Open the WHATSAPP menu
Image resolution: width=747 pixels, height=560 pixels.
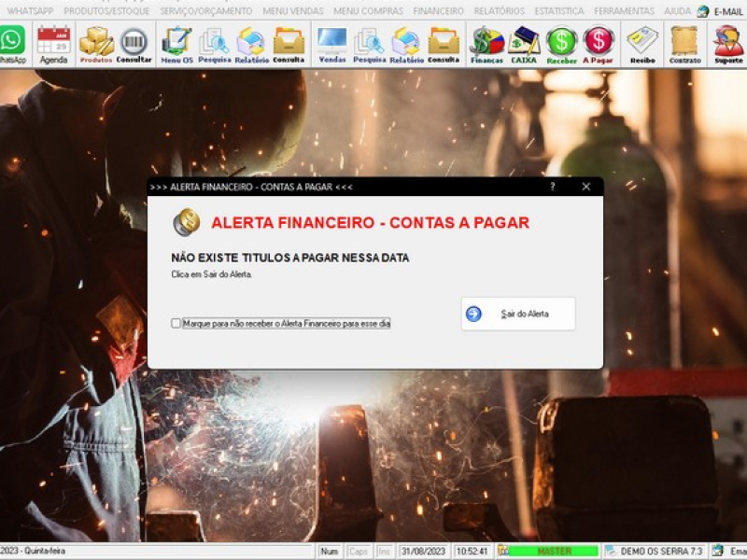31,10
